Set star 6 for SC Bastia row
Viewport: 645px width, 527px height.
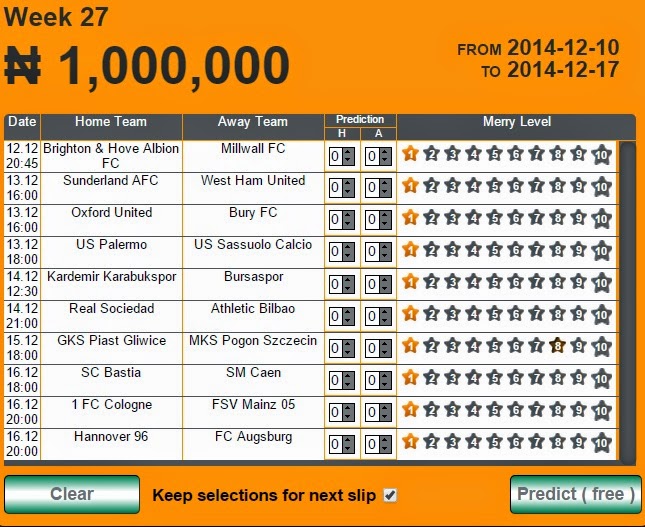(x=515, y=378)
